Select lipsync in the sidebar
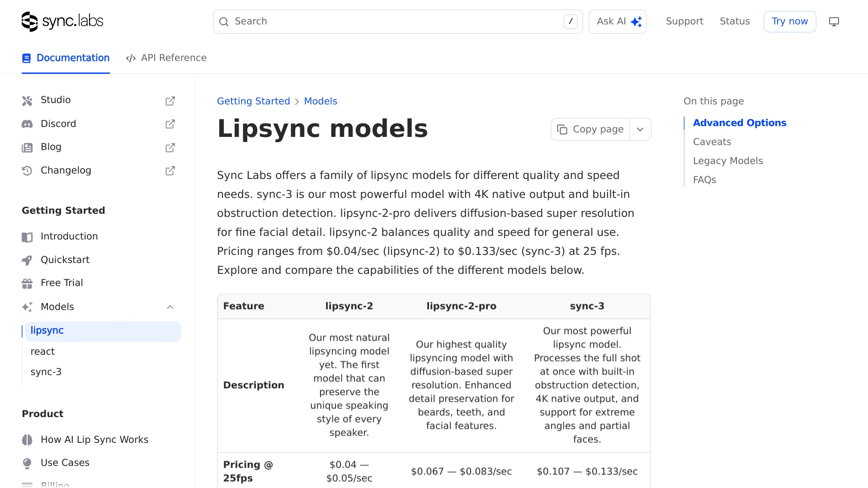This screenshot has width=868, height=488. pyautogui.click(x=103, y=331)
